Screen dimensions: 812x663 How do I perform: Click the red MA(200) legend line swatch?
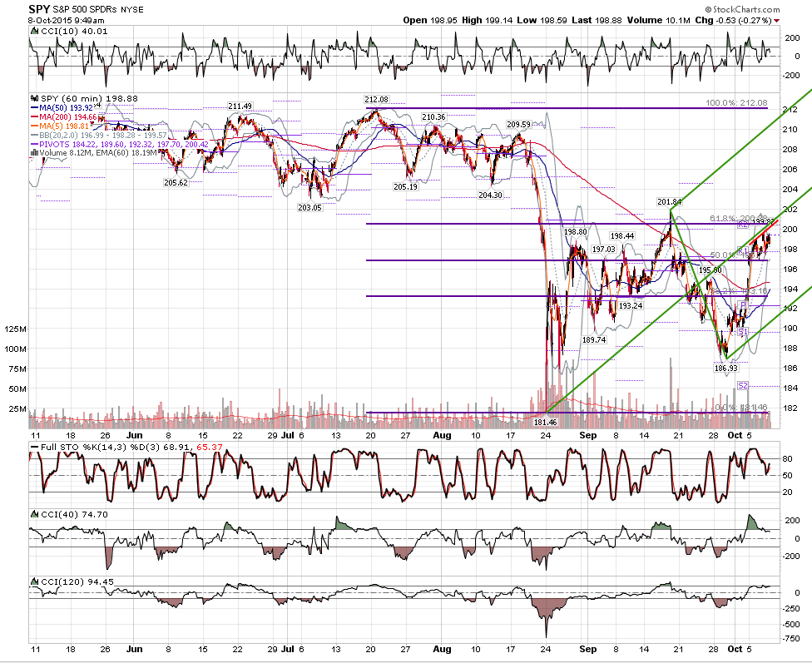pos(35,117)
